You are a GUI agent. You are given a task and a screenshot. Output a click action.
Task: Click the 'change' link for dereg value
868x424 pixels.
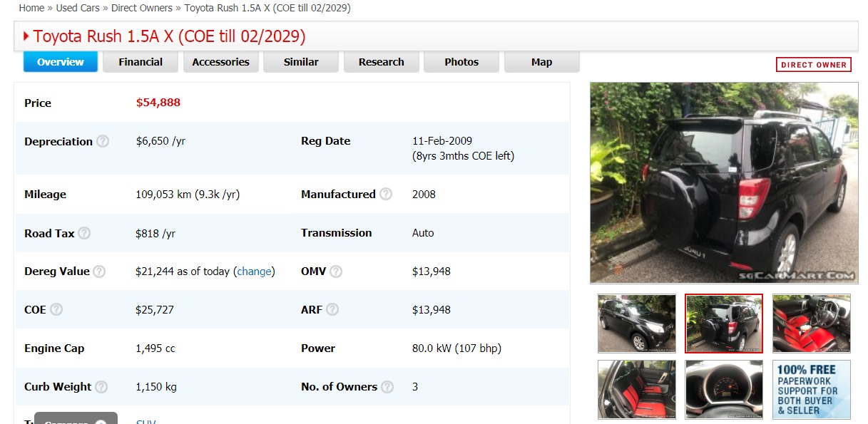click(254, 272)
